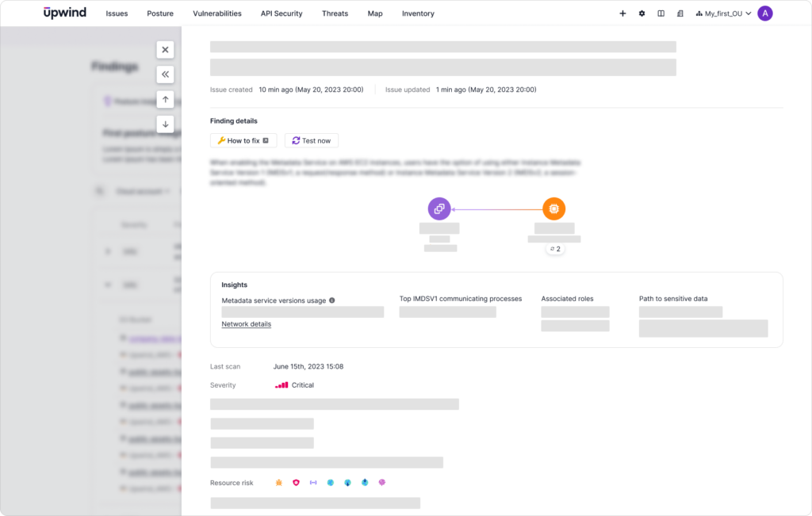Expand the connection count badge between the nodes

click(x=555, y=248)
